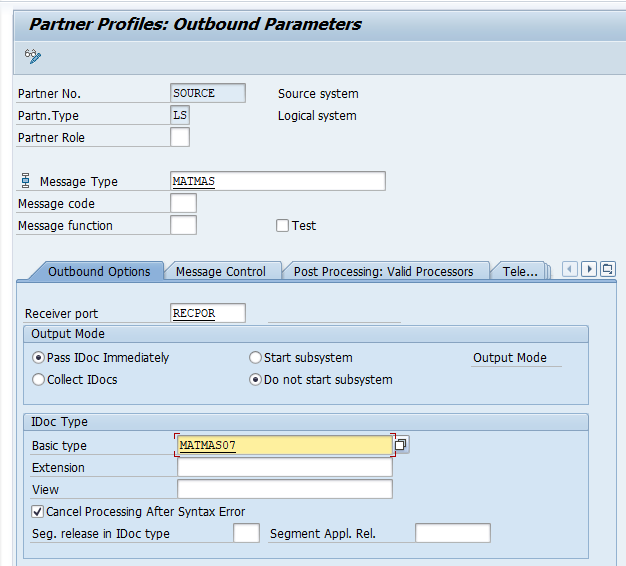Screen dimensions: 626x566
Task: Select the Collect IDocs radio button
Action: pos(39,380)
